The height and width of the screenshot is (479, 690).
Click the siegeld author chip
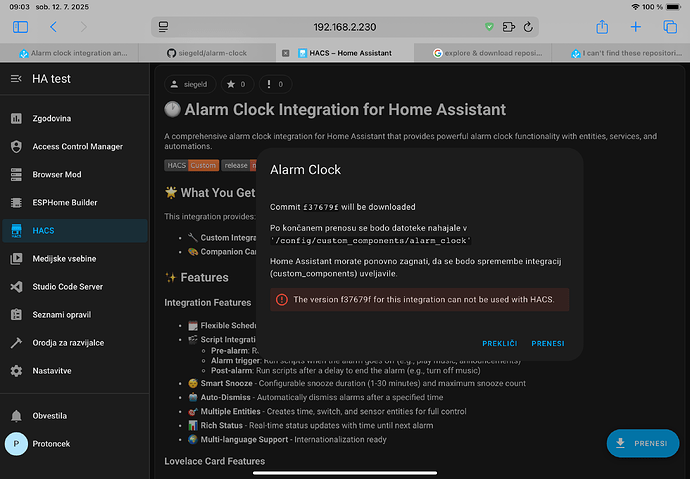190,84
